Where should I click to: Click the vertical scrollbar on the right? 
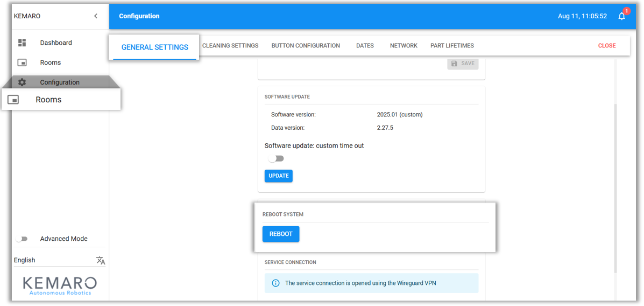point(616,189)
